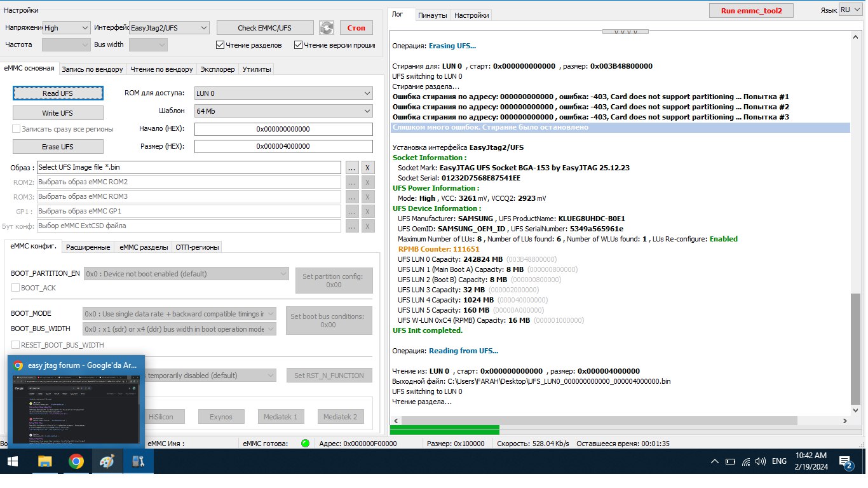Open the BOOT_PARTITION_EN dropdown
868x488 pixels.
click(186, 274)
